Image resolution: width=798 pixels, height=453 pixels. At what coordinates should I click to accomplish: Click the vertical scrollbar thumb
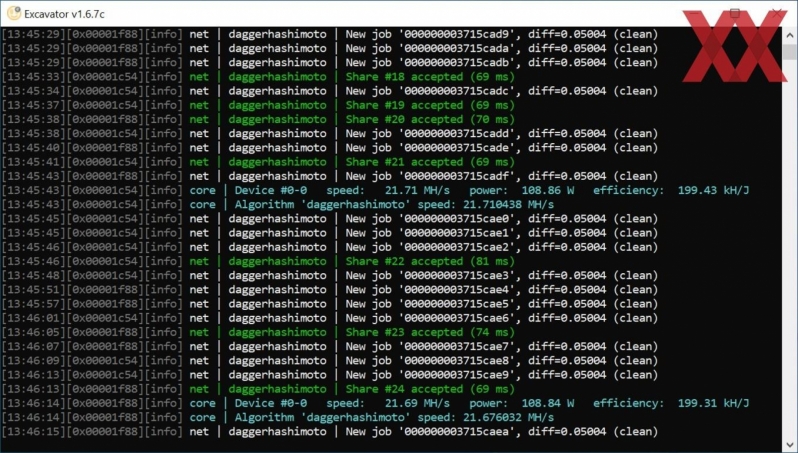(x=790, y=52)
